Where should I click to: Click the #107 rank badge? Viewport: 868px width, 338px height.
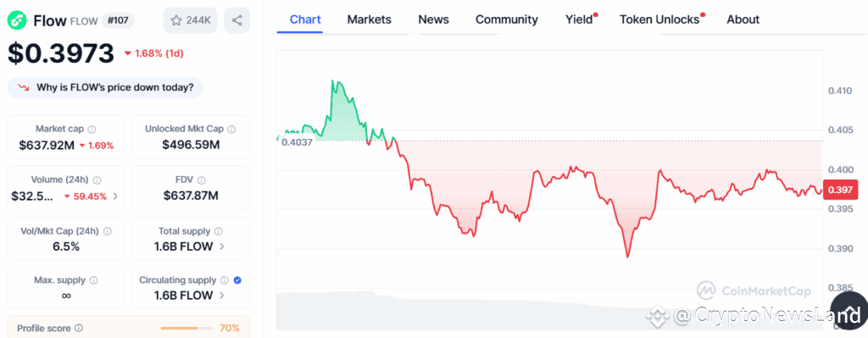click(x=119, y=21)
